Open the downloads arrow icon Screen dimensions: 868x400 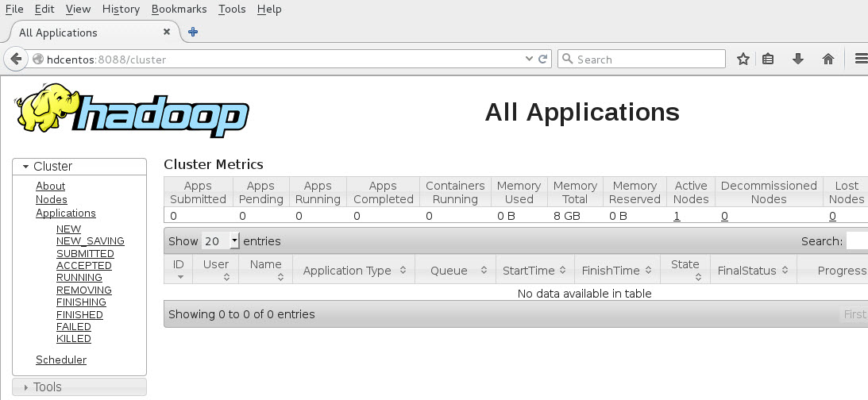(x=797, y=60)
